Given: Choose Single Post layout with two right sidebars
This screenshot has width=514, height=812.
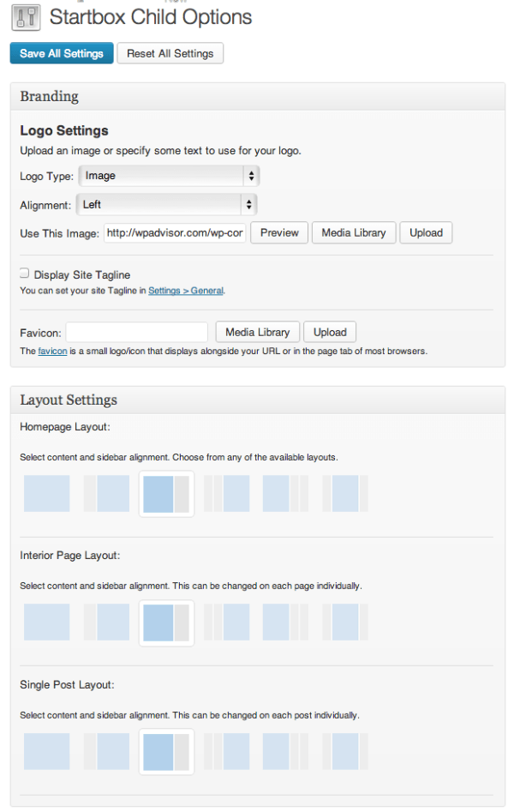Looking at the screenshot, I should point(285,751).
